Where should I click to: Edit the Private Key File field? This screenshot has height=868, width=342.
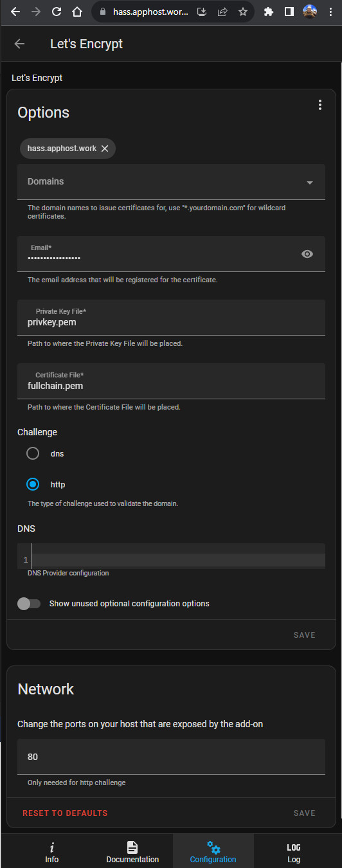171,317
